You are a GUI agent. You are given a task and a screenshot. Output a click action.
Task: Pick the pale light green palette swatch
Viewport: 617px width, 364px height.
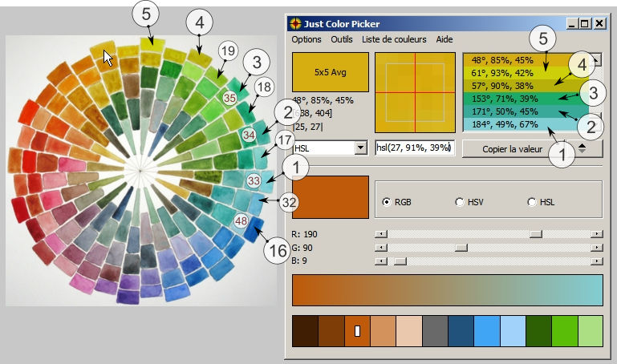[x=591, y=331]
